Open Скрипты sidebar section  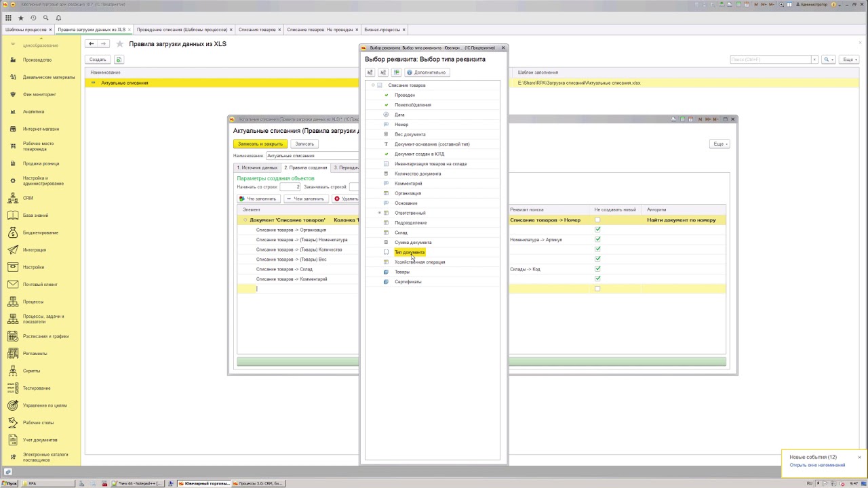(31, 371)
